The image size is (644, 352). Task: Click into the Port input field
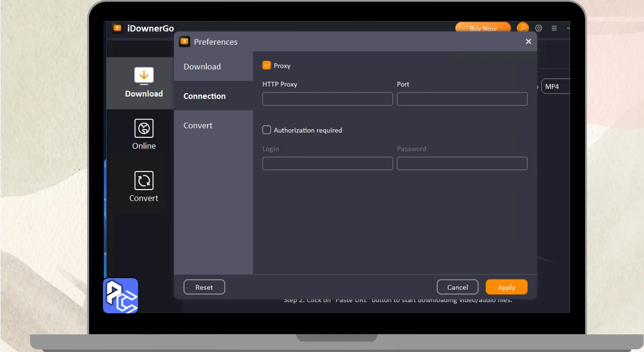point(462,99)
